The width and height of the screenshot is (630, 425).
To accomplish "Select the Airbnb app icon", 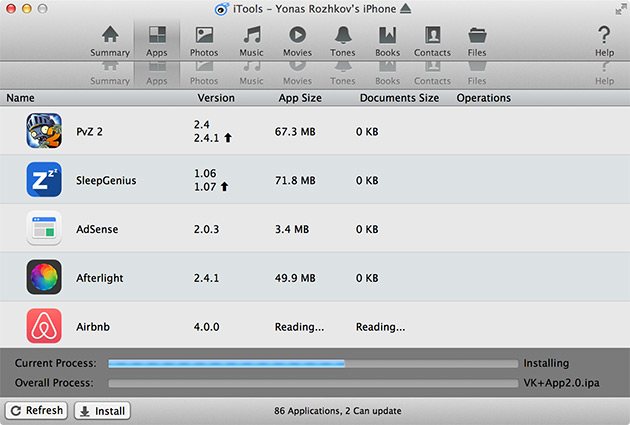I will pos(44,326).
